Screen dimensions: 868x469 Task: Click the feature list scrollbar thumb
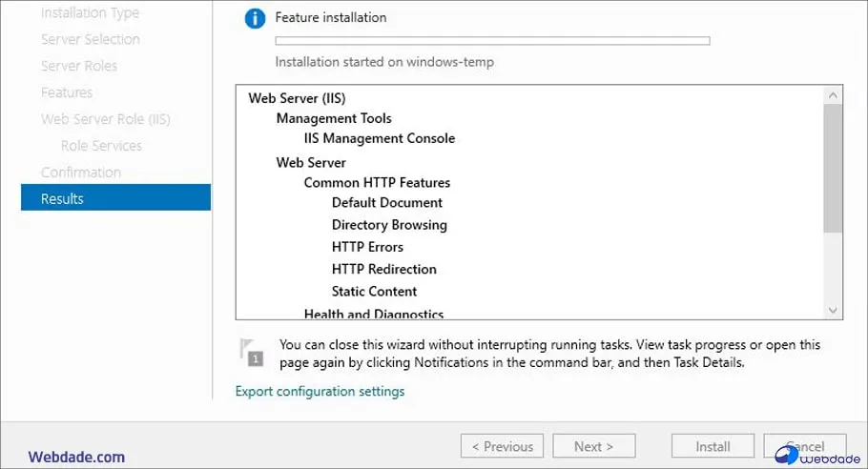click(x=833, y=168)
